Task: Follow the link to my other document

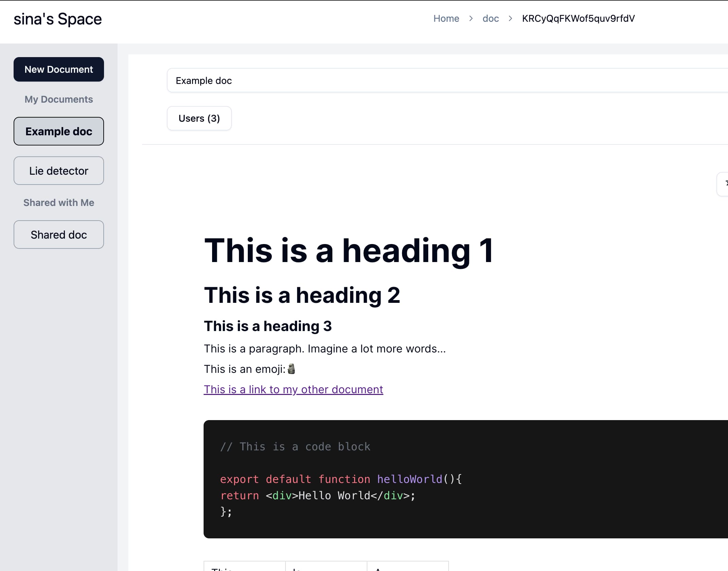Action: pos(293,389)
